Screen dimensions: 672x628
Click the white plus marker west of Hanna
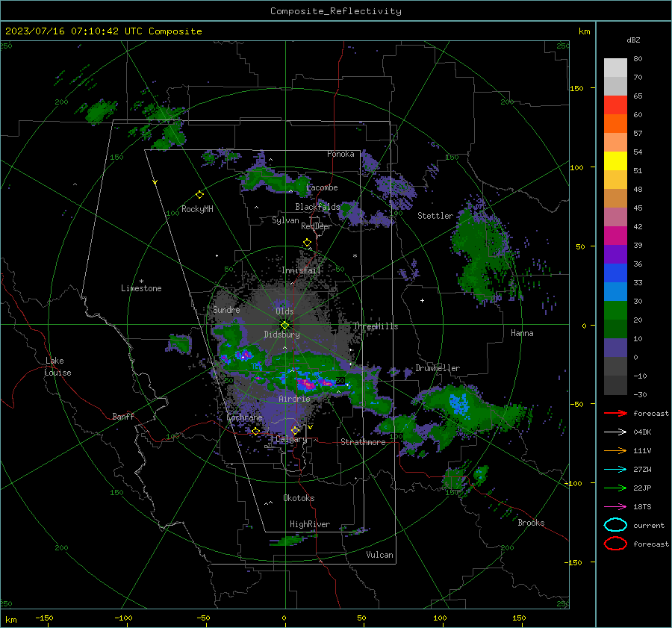pyautogui.click(x=422, y=300)
